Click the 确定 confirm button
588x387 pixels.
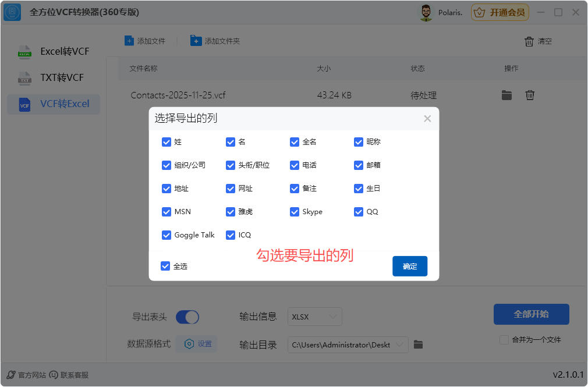(x=410, y=266)
